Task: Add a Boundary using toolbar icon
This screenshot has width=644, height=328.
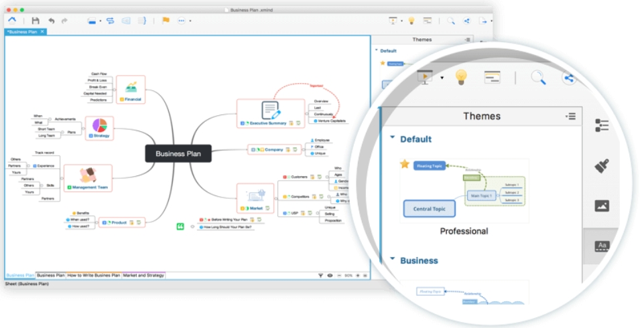Action: click(126, 21)
